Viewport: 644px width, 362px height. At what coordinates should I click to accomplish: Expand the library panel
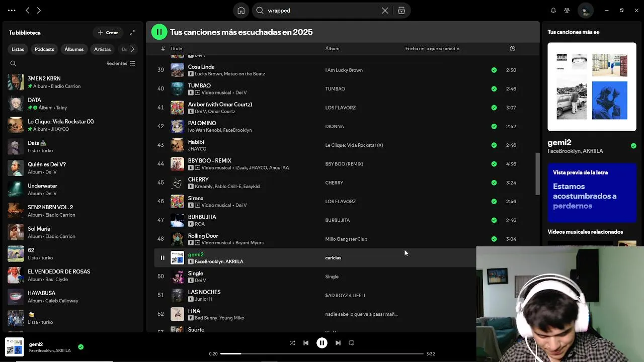[x=132, y=33]
